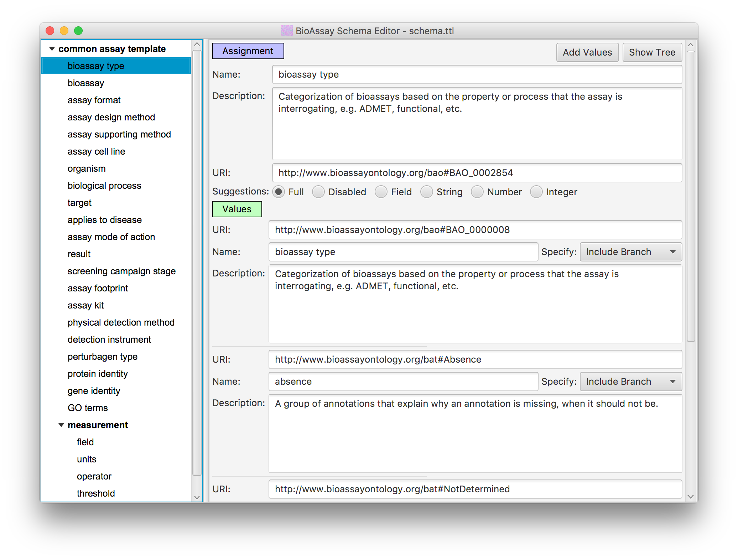Image resolution: width=738 pixels, height=560 pixels.
Task: Click the green Values header label
Action: tap(237, 209)
